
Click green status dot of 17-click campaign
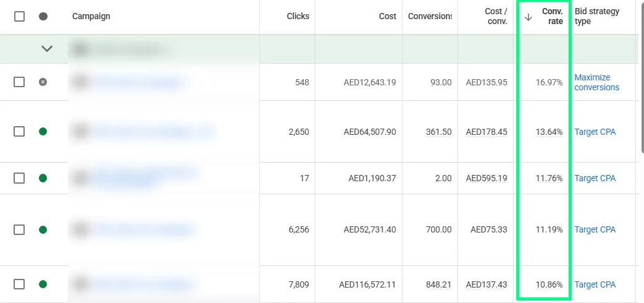tap(43, 178)
